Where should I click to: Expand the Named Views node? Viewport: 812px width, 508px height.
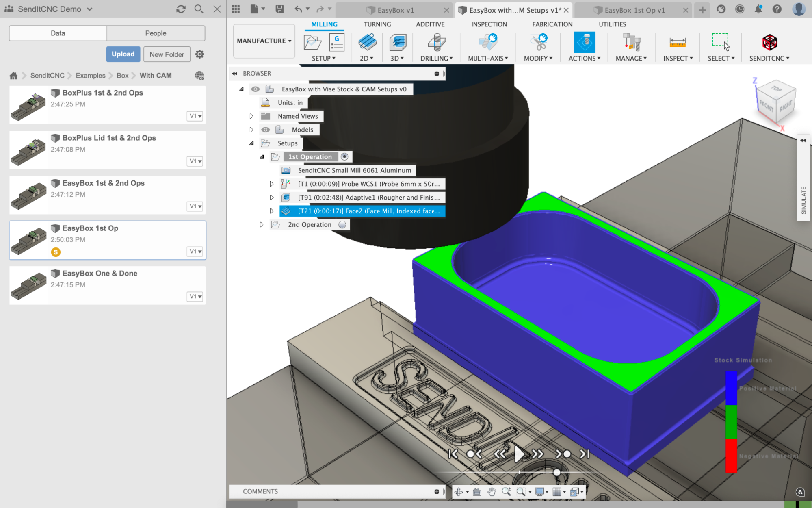pos(251,116)
